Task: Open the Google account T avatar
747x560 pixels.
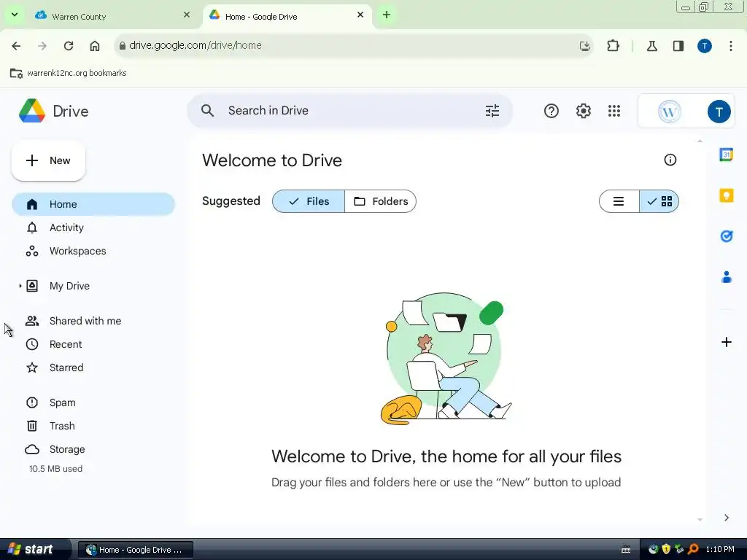Action: pyautogui.click(x=719, y=112)
